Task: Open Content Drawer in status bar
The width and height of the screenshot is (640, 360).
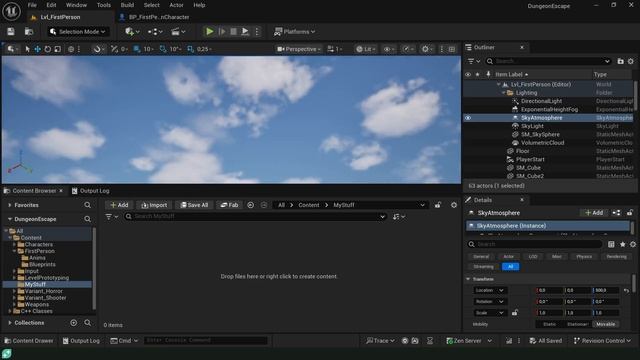Action: pos(29,340)
